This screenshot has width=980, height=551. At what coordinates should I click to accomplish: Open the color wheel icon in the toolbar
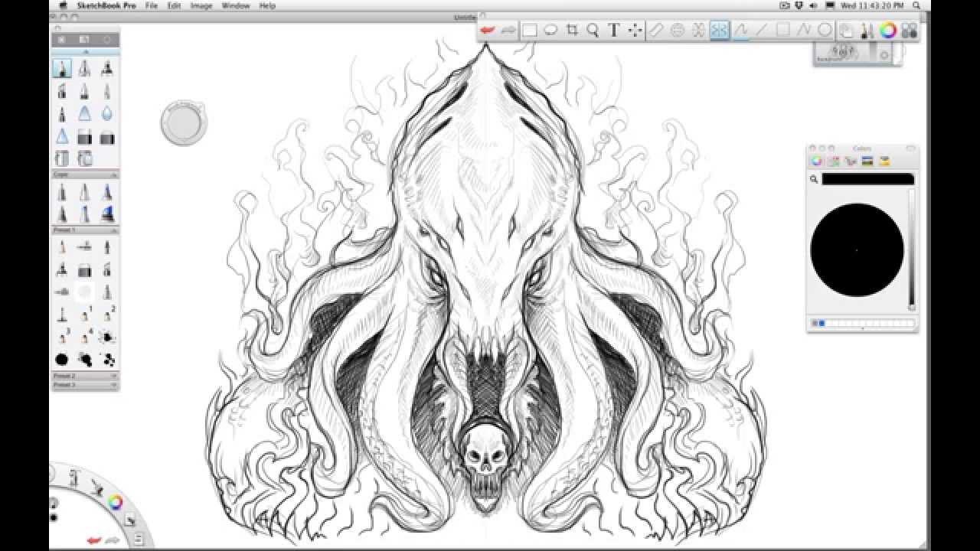[x=888, y=31]
